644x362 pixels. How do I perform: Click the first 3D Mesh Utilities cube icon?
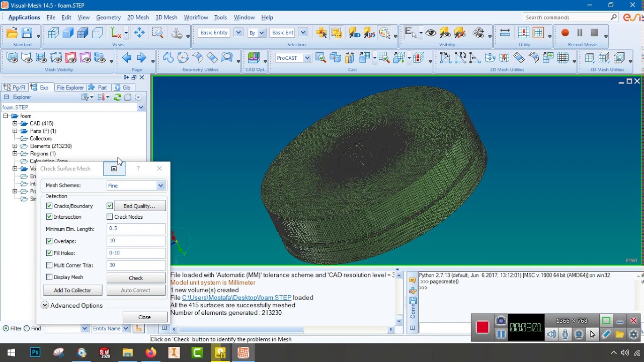click(x=589, y=58)
